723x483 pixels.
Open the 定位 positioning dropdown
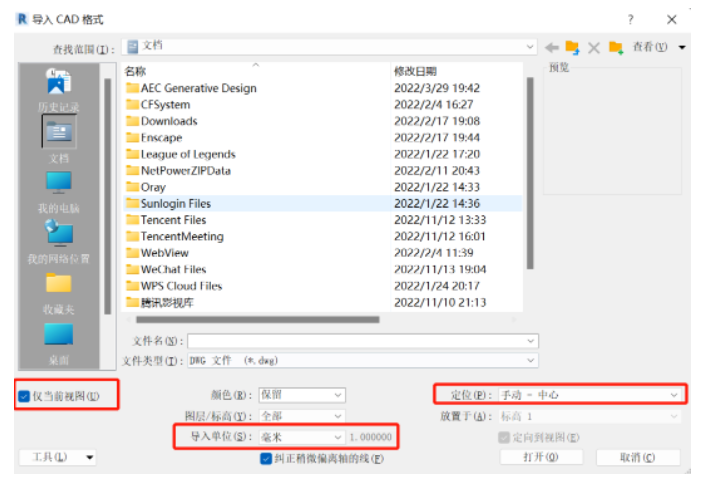point(674,395)
